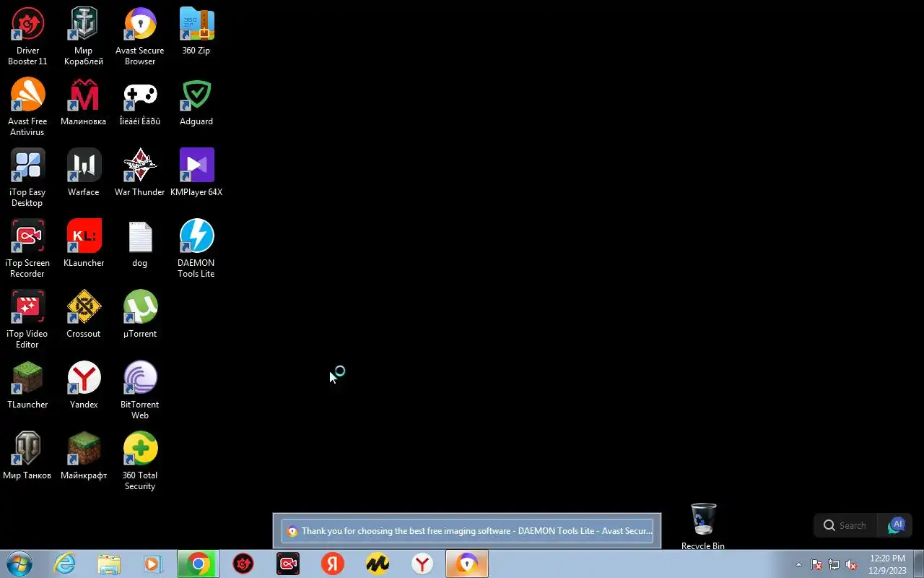Launch Мир Кораблей shortcut
The image size is (924, 578).
tap(84, 36)
